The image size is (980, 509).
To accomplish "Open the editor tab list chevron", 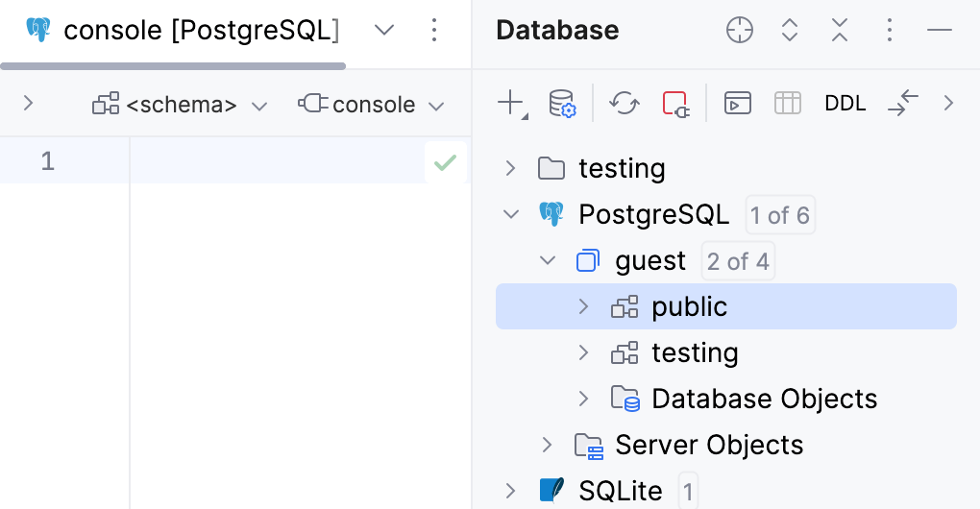I will click(x=384, y=31).
